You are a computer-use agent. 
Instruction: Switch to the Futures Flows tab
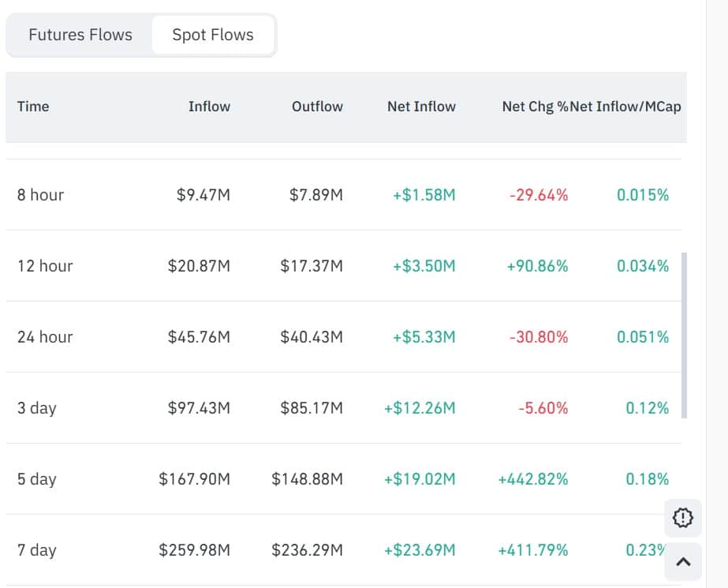coord(80,35)
